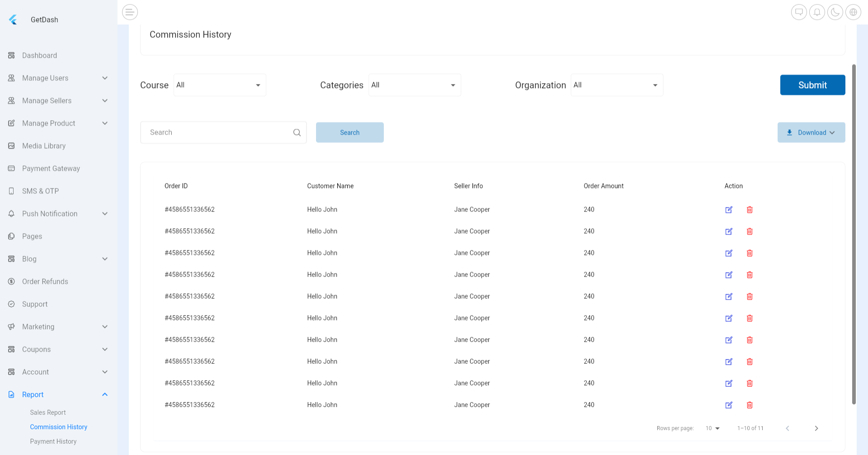Click the edit icon in the first table row
This screenshot has height=455, width=868.
tap(729, 210)
